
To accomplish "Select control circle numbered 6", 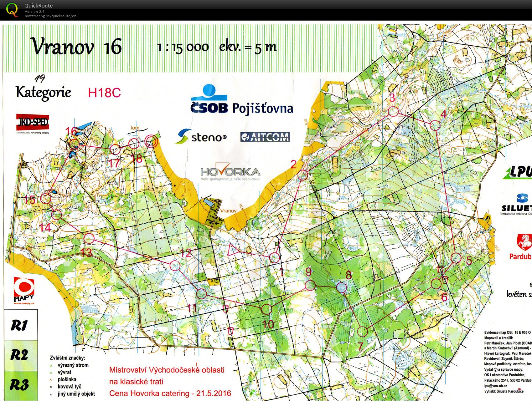I will click(436, 284).
